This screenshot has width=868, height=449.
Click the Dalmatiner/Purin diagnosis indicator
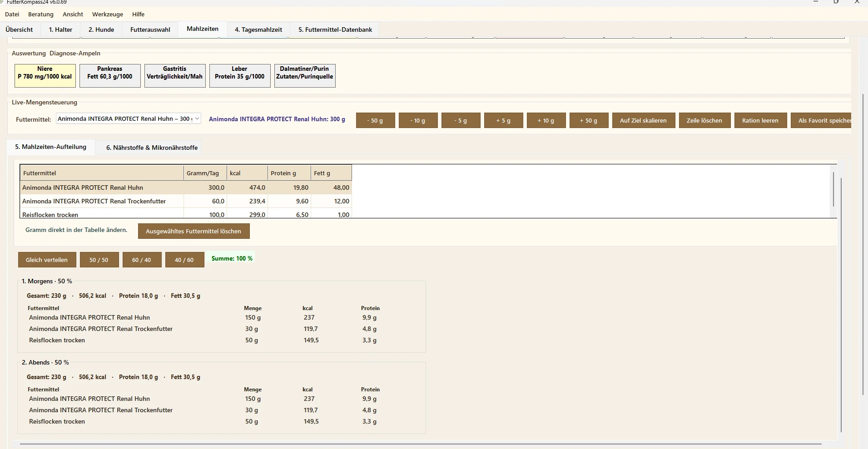(305, 76)
